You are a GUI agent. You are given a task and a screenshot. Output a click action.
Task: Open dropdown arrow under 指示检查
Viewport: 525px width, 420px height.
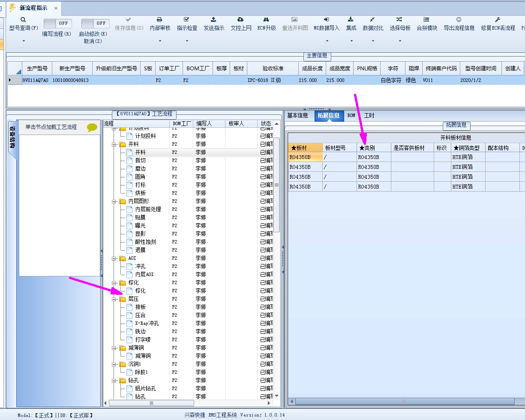pos(187,41)
